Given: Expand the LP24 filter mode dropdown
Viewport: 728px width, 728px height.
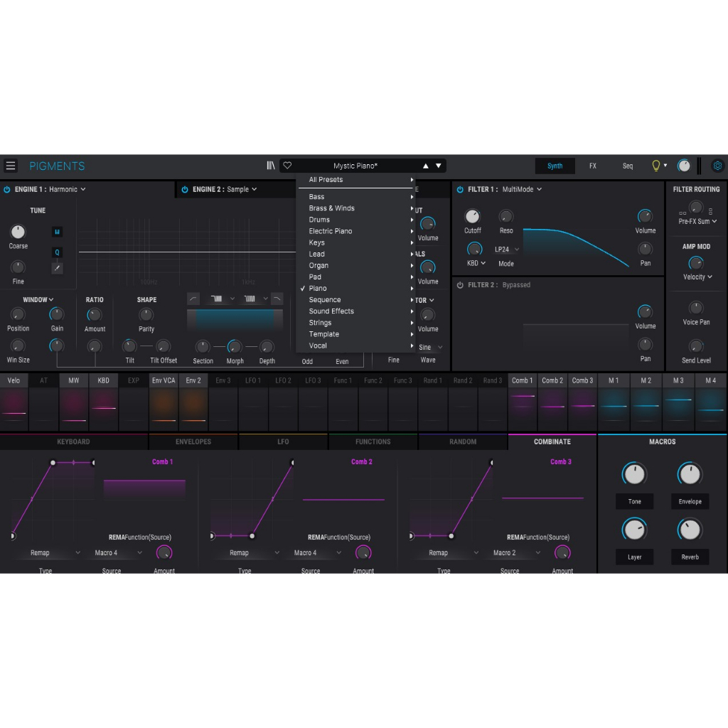Looking at the screenshot, I should tap(506, 250).
